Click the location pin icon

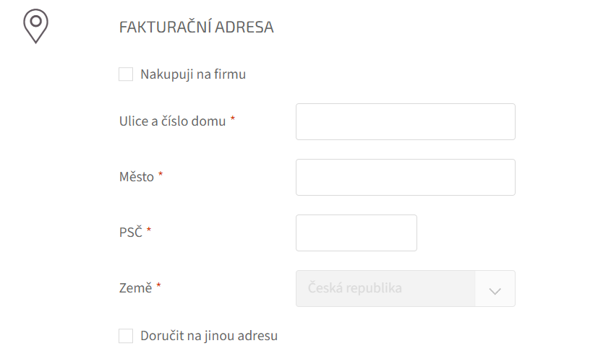click(x=35, y=27)
